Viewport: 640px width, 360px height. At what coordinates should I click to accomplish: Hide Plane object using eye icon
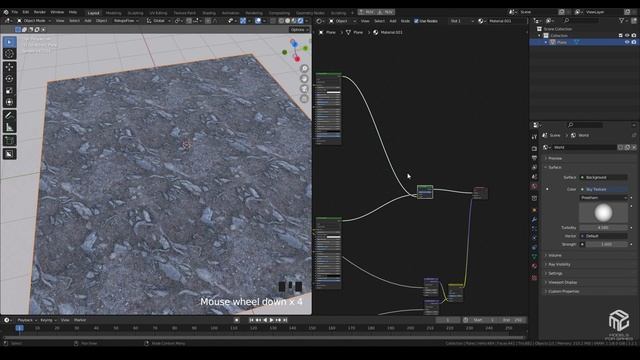pos(627,42)
